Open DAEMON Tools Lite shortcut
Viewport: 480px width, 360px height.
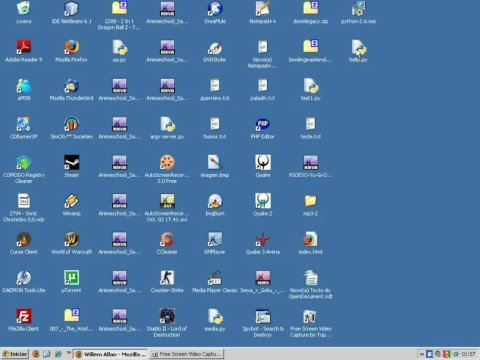tap(24, 281)
